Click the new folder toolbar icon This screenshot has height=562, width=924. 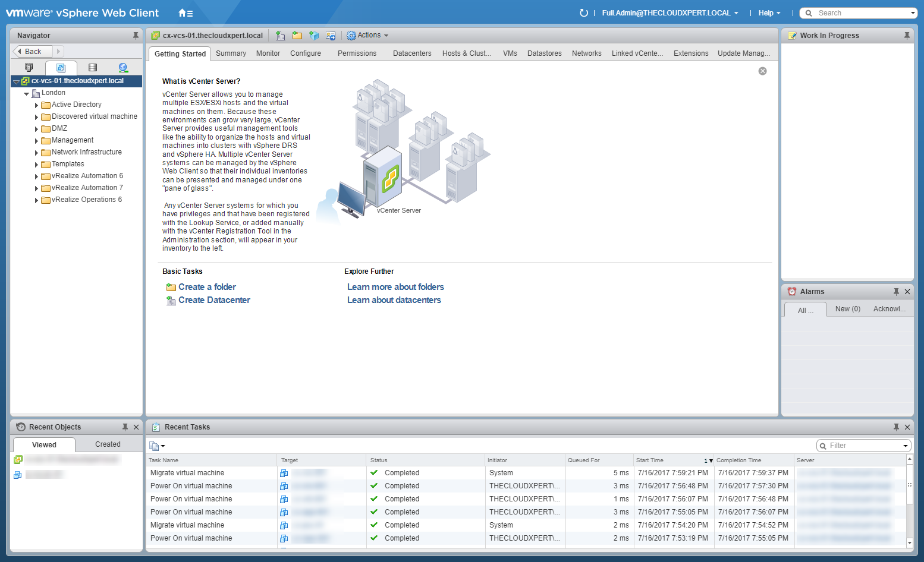point(297,36)
